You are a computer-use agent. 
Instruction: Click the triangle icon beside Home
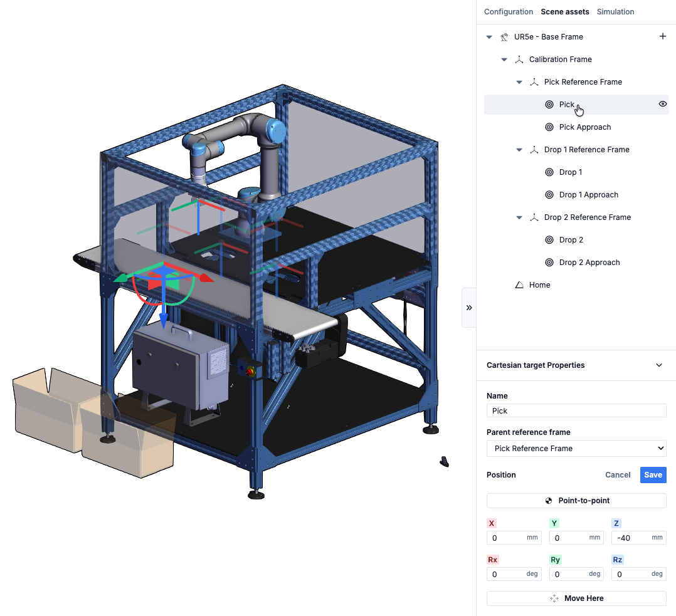point(519,285)
